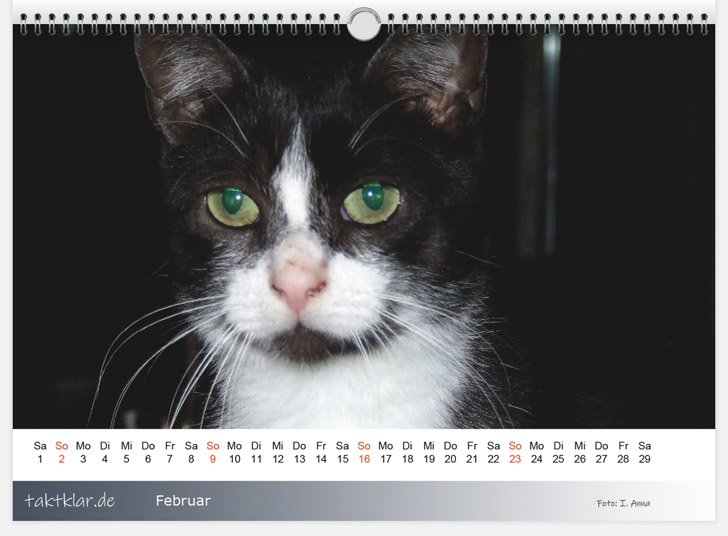This screenshot has width=728, height=536.
Task: Select date 14
Action: pos(321,459)
